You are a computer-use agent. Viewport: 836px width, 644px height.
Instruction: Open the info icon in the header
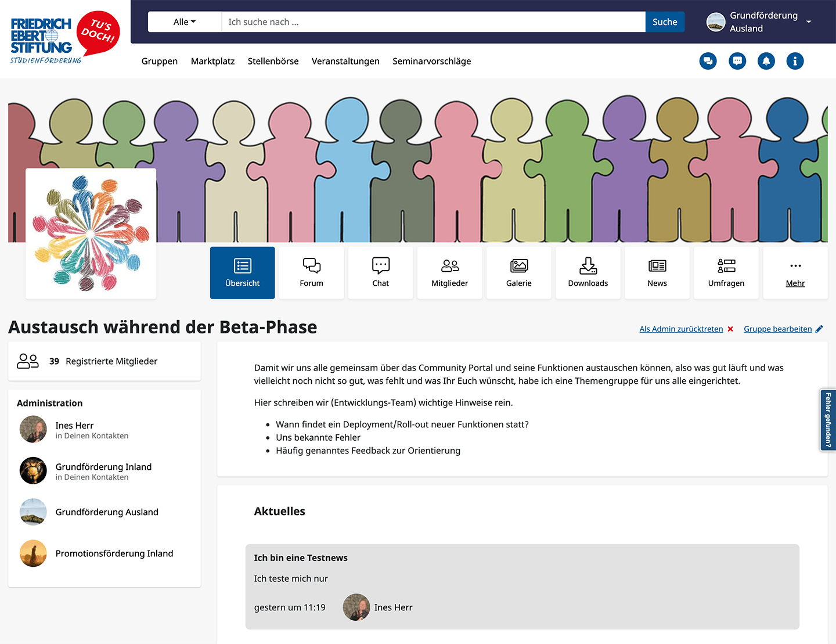pos(795,61)
